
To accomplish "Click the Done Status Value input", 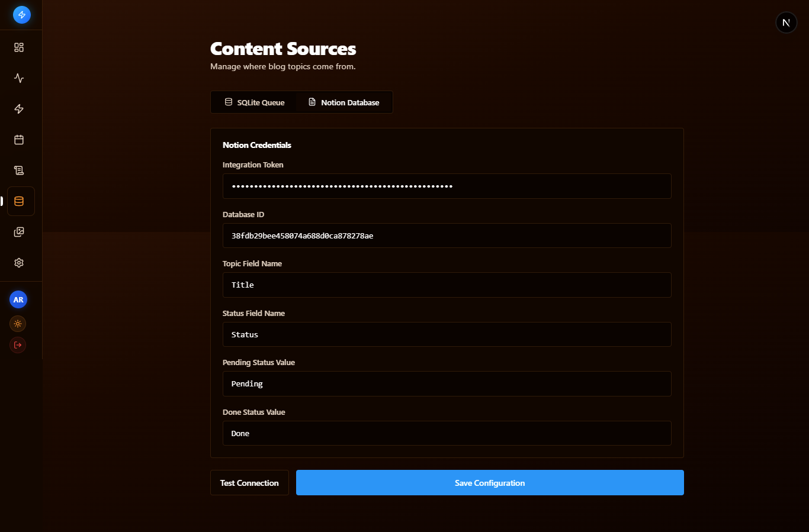I will pyautogui.click(x=447, y=433).
